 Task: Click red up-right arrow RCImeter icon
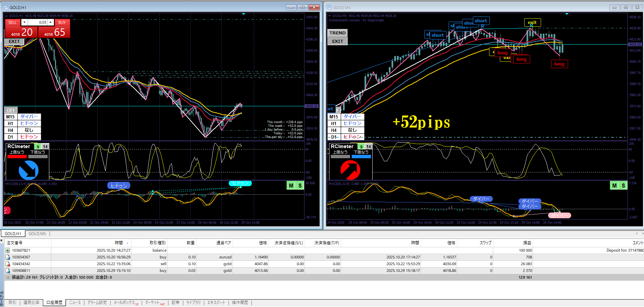[350, 170]
